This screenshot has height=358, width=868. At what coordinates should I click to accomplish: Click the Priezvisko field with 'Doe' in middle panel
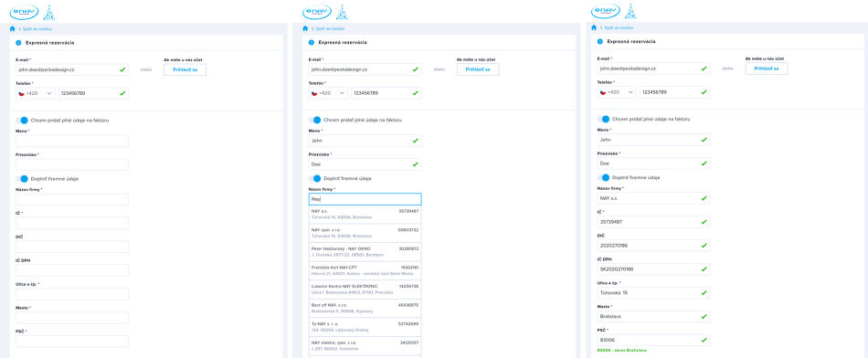365,164
